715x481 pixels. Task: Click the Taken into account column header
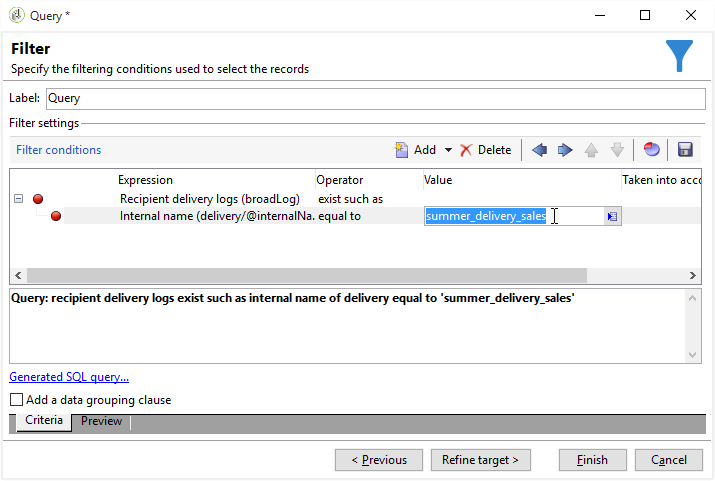(x=661, y=180)
